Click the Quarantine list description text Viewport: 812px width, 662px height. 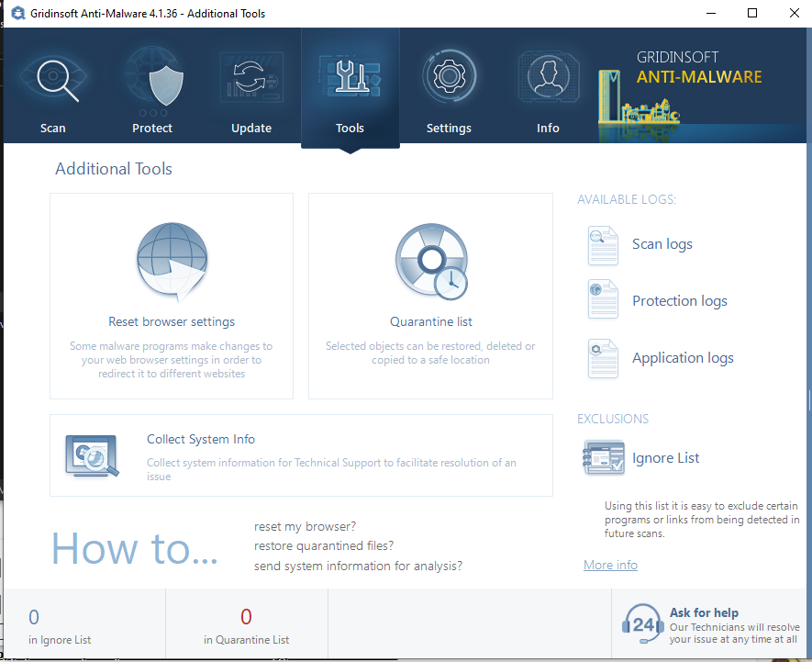430,353
